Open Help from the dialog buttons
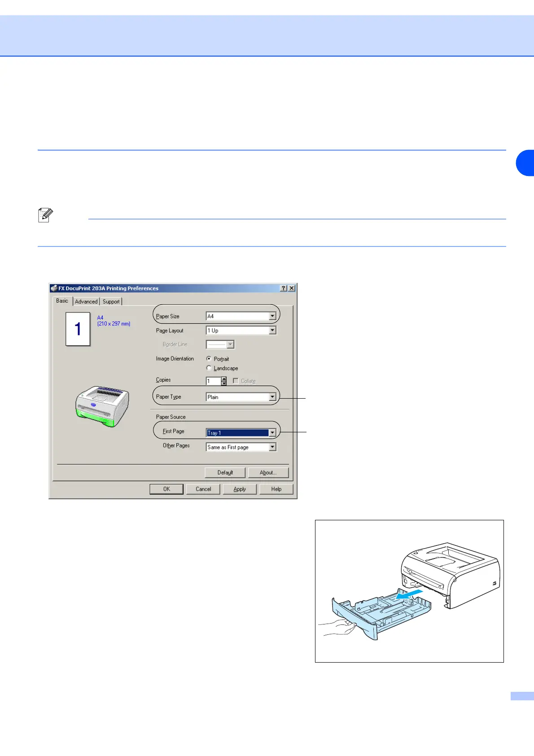This screenshot has height=756, width=534. pos(276,489)
